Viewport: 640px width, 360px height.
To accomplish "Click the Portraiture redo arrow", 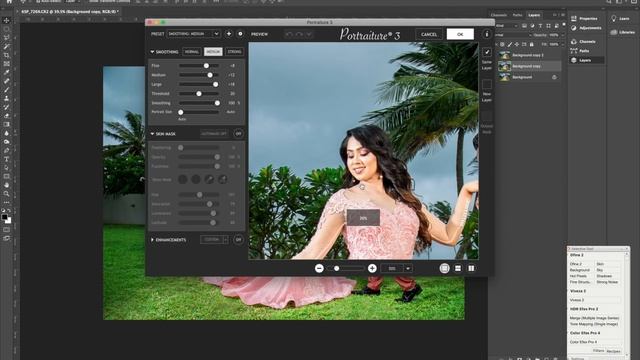I will [x=299, y=34].
